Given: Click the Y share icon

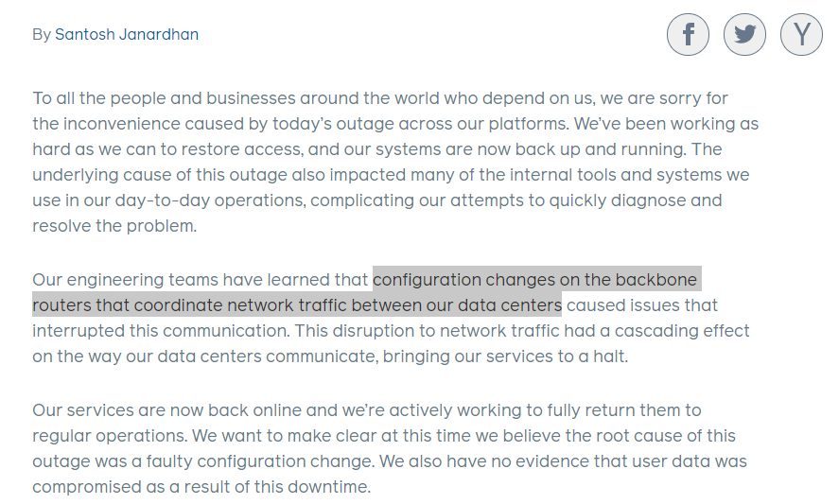Looking at the screenshot, I should pos(801,35).
